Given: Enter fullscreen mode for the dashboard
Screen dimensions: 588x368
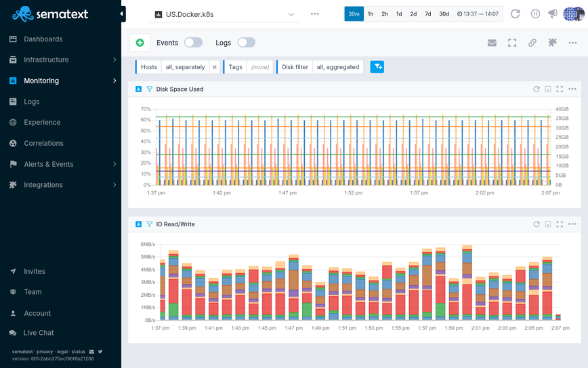Looking at the screenshot, I should click(512, 43).
